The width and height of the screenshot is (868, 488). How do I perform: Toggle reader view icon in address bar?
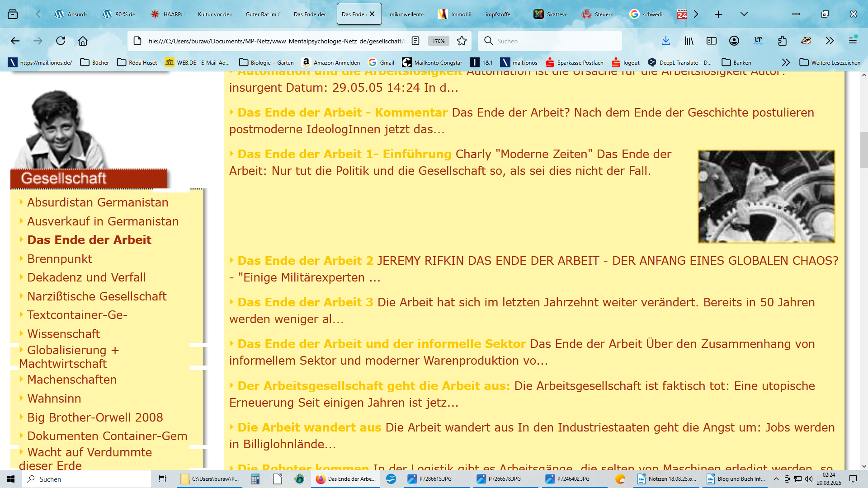tap(415, 41)
